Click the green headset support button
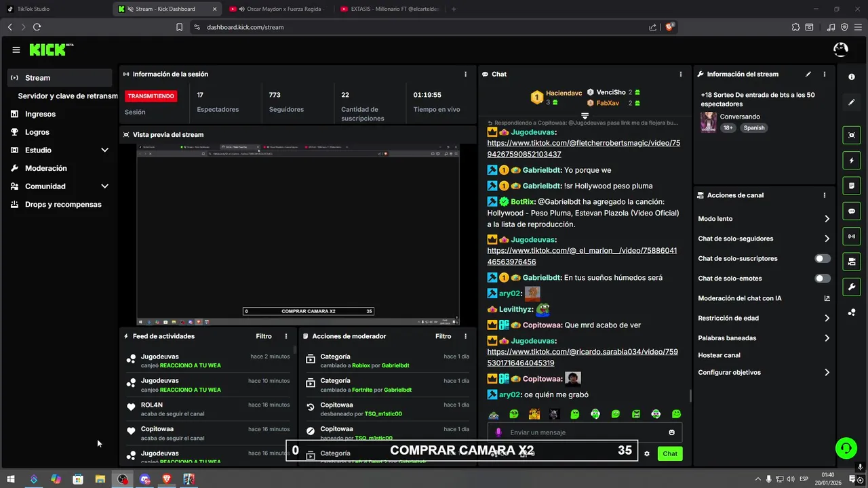 (846, 448)
